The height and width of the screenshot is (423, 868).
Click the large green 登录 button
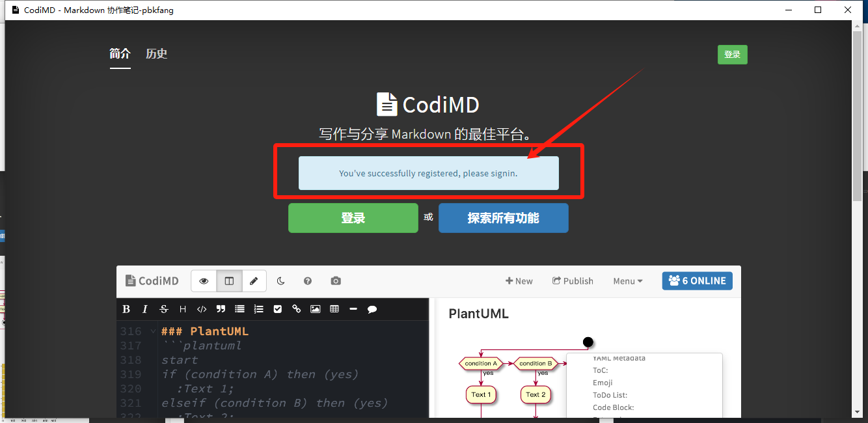coord(353,218)
